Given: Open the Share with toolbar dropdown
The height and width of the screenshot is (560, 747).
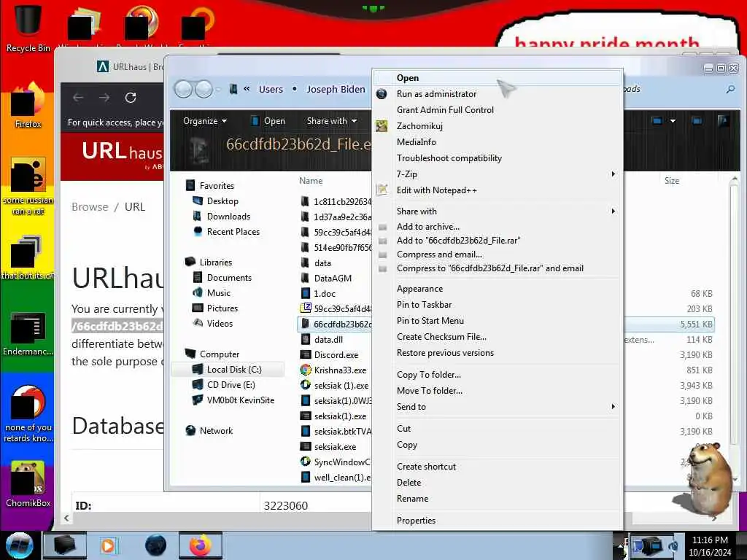Looking at the screenshot, I should pos(332,121).
